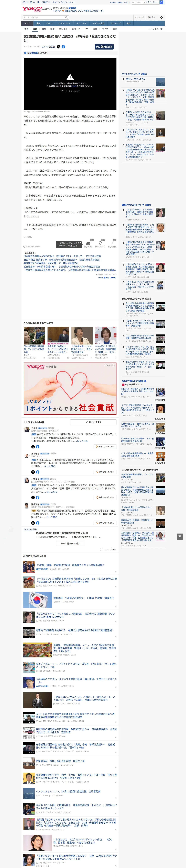
Task: Open the comment count 970 under the headline
Action: tap(45, 47)
